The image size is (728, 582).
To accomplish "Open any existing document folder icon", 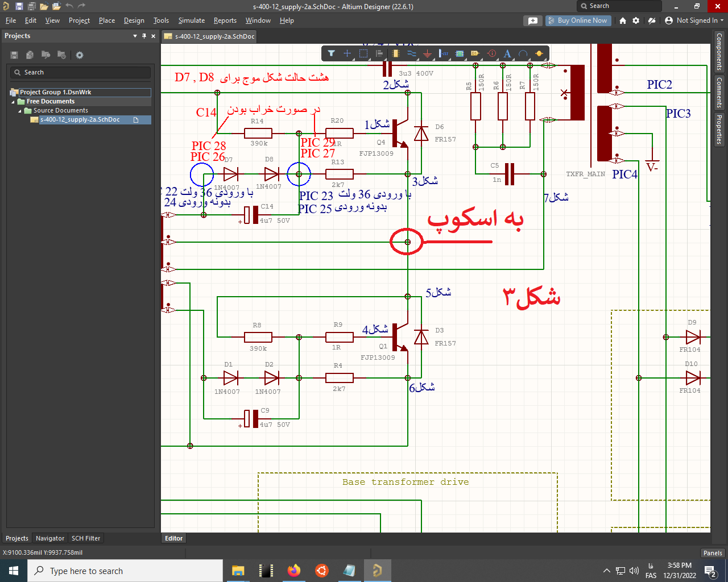I will (44, 6).
